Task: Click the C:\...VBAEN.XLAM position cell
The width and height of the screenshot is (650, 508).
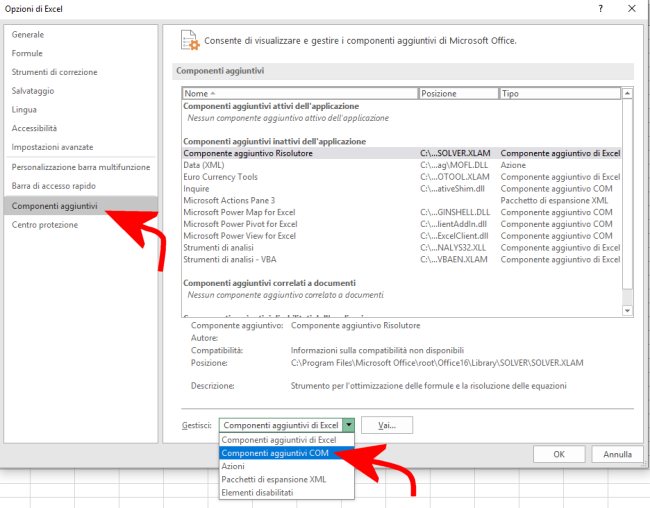Action: [x=454, y=260]
